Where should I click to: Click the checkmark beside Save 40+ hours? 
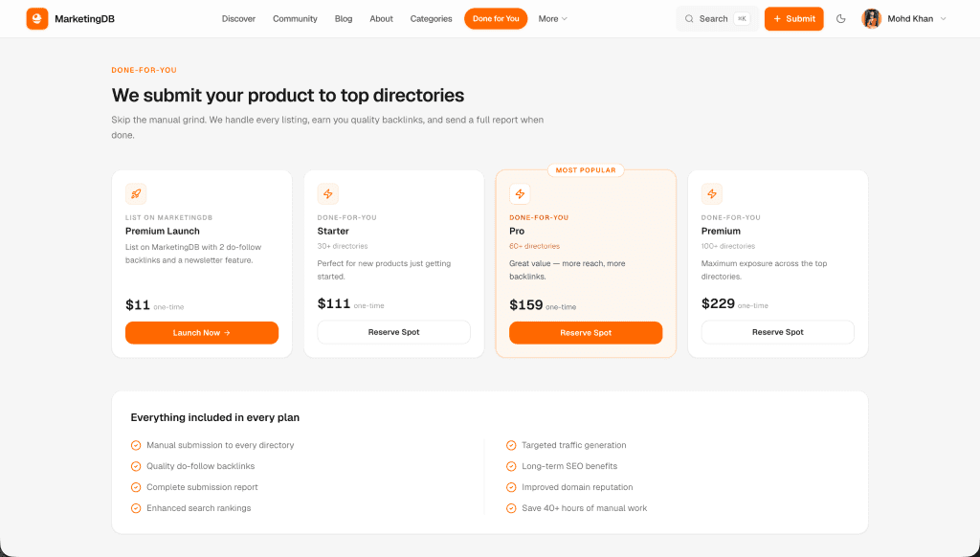(x=512, y=508)
